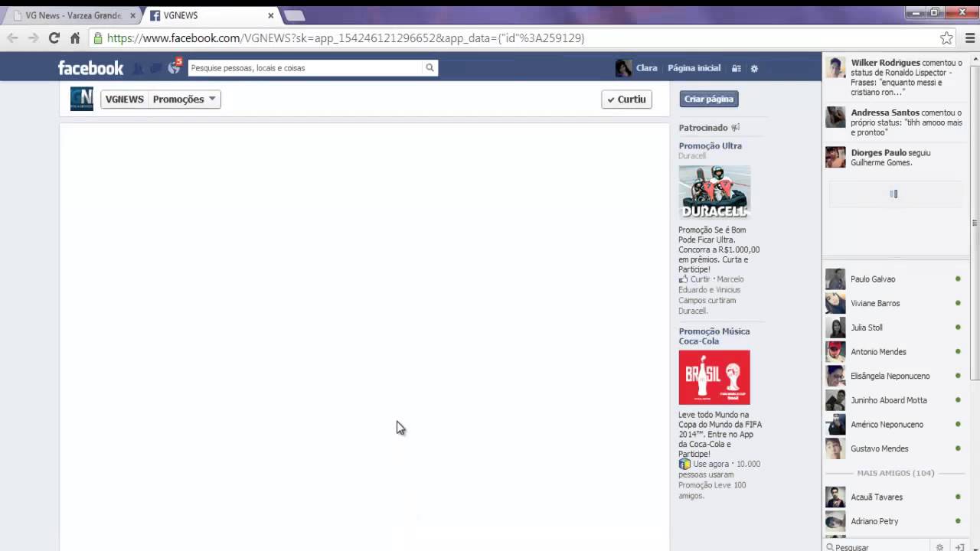Image resolution: width=980 pixels, height=551 pixels.
Task: Switch to the VG News - Varzea Grande tab
Action: click(73, 15)
